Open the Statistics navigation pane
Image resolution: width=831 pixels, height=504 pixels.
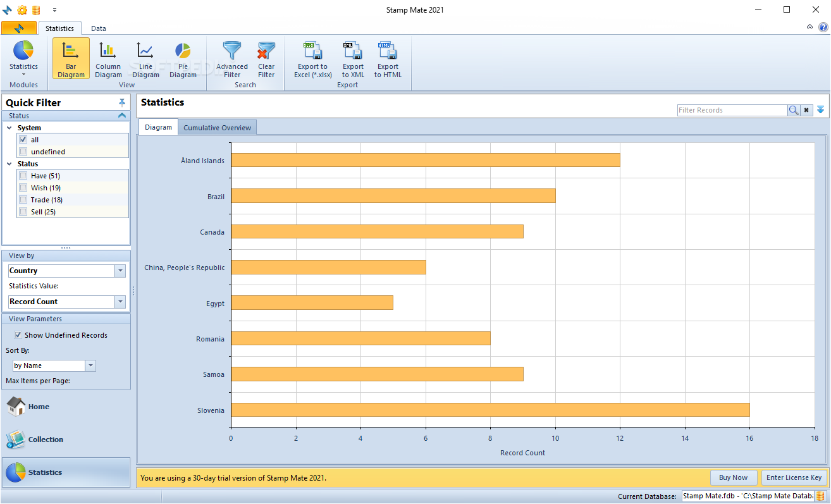[66, 472]
